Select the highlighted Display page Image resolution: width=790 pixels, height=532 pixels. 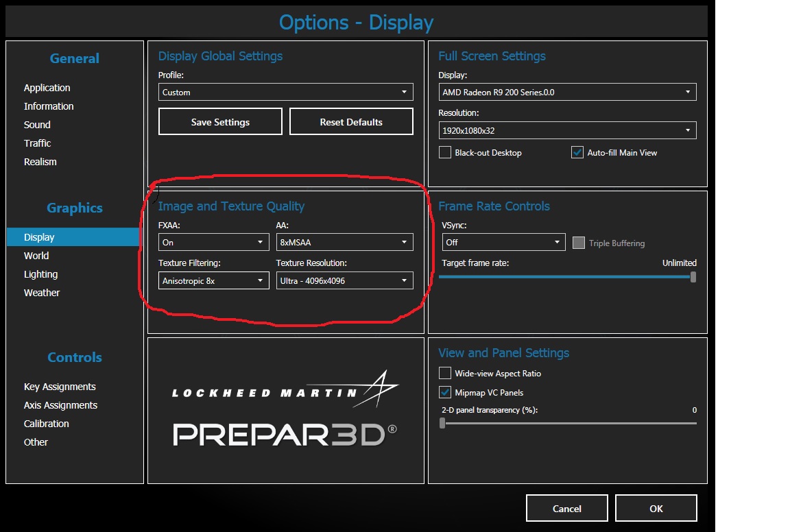tap(73, 237)
